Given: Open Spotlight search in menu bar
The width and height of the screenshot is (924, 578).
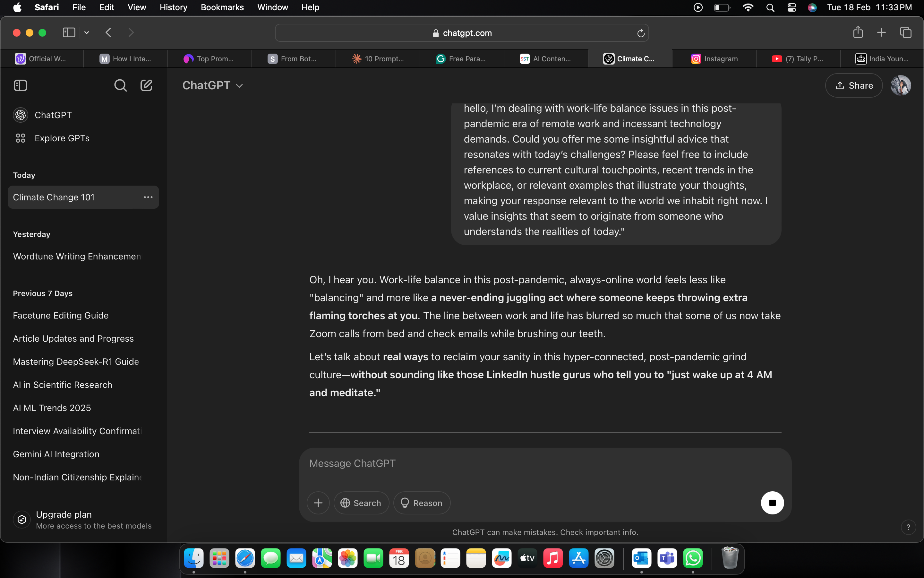Looking at the screenshot, I should tap(770, 7).
